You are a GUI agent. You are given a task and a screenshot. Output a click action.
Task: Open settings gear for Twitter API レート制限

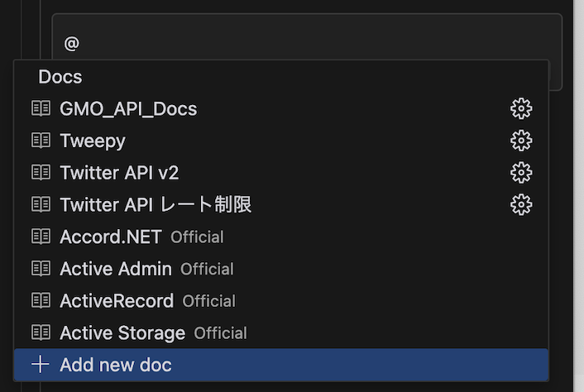(x=521, y=205)
